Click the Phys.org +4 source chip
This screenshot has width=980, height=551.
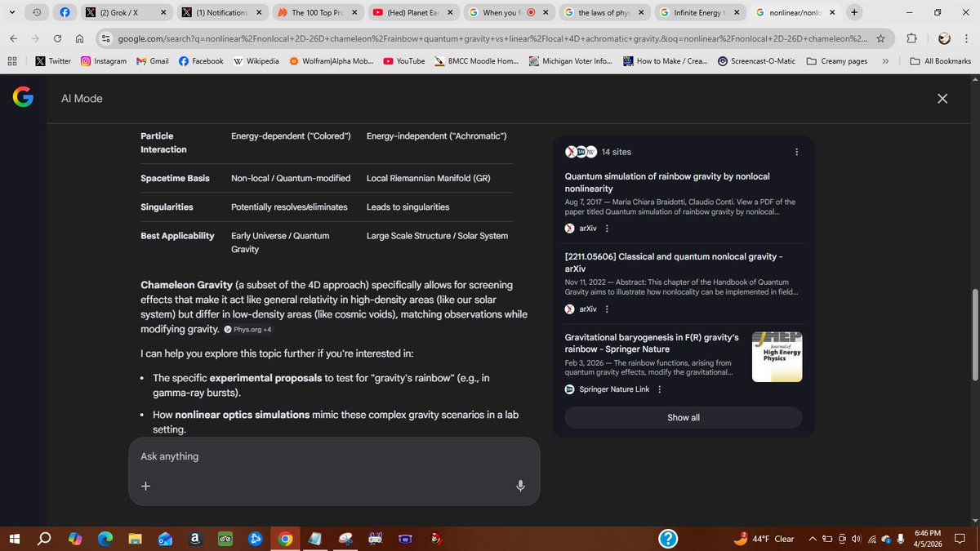(247, 330)
